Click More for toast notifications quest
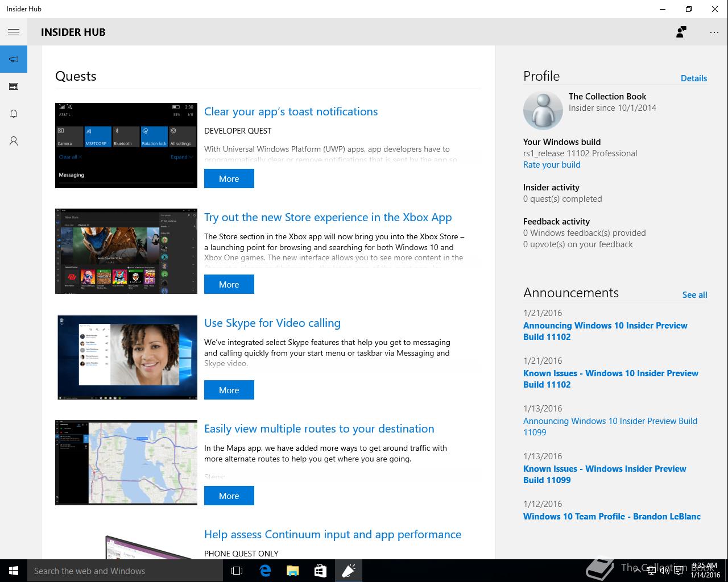Screen dimensions: 728x582 point(229,178)
